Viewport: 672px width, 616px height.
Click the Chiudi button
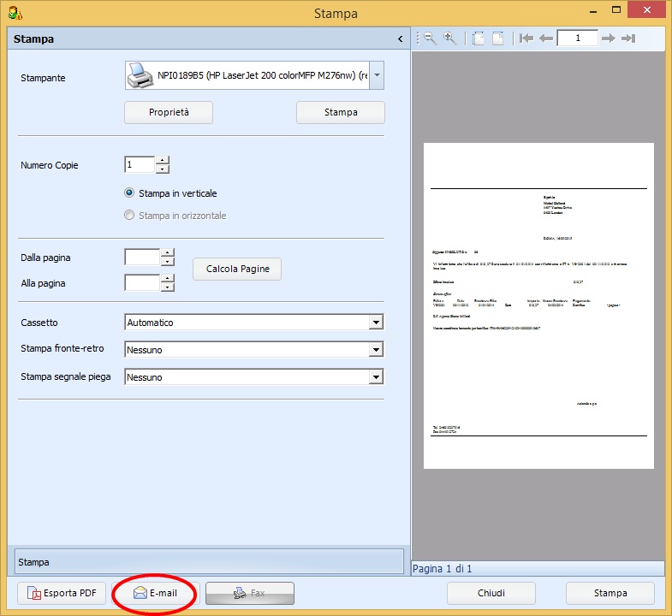pos(491,593)
